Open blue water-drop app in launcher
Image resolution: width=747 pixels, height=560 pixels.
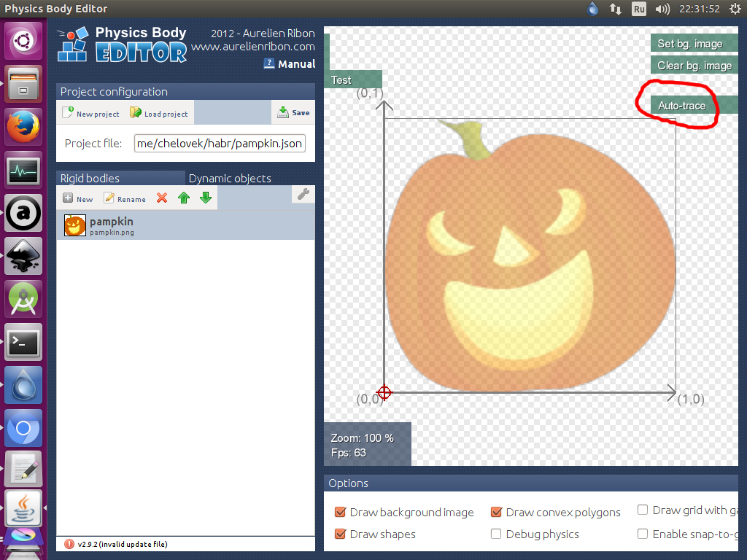23,385
